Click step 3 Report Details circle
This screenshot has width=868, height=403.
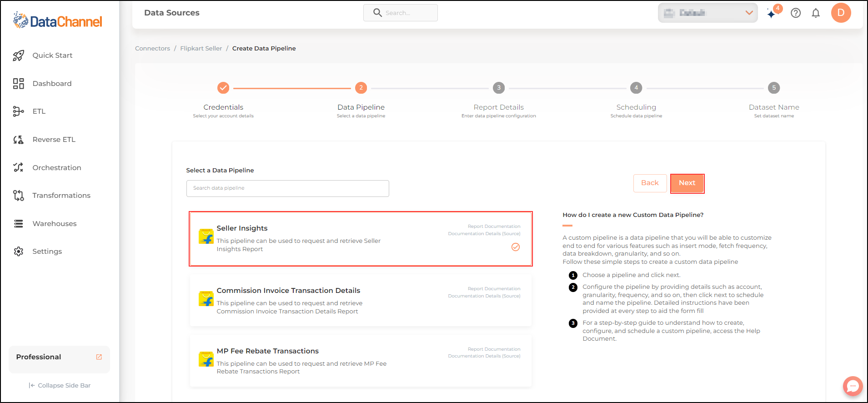pos(499,88)
